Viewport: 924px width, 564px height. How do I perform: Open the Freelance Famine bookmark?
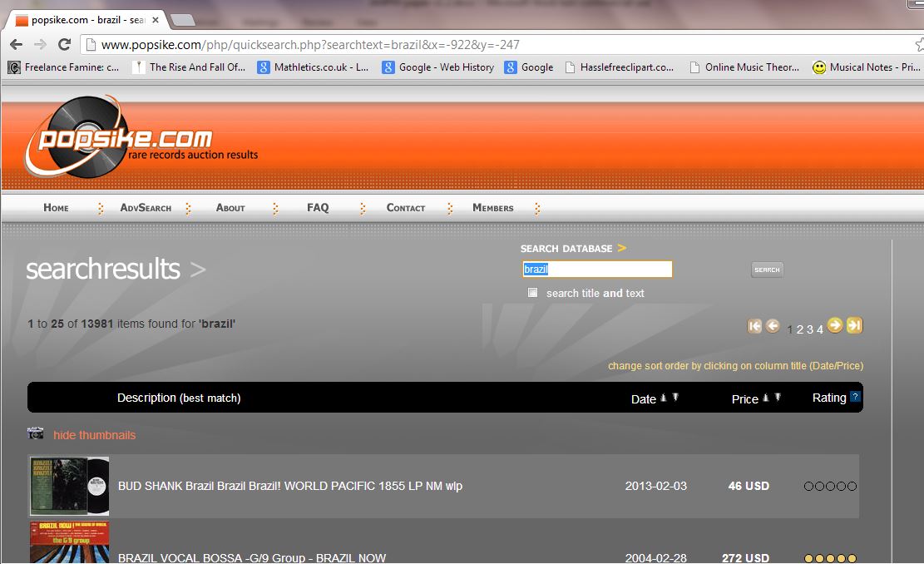click(64, 67)
